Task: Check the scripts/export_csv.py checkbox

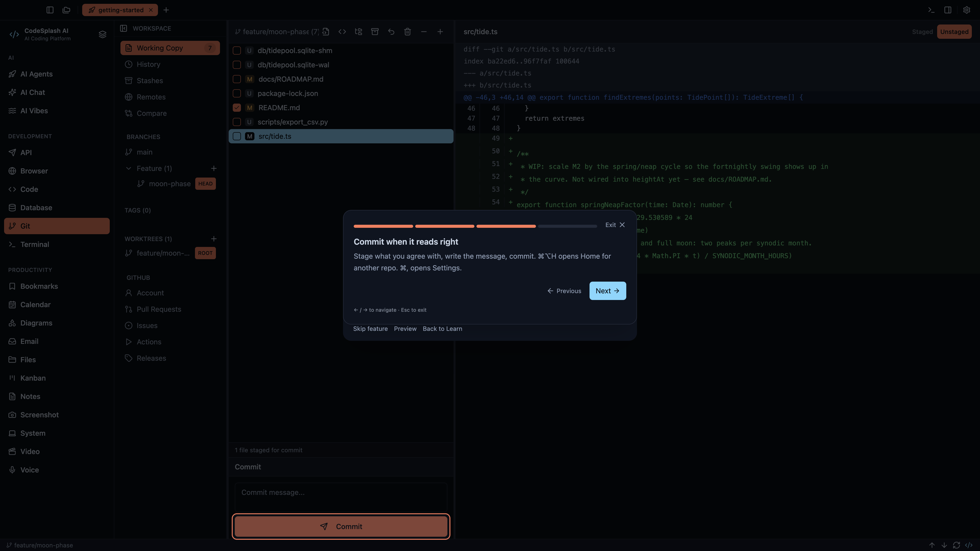Action: [x=237, y=122]
